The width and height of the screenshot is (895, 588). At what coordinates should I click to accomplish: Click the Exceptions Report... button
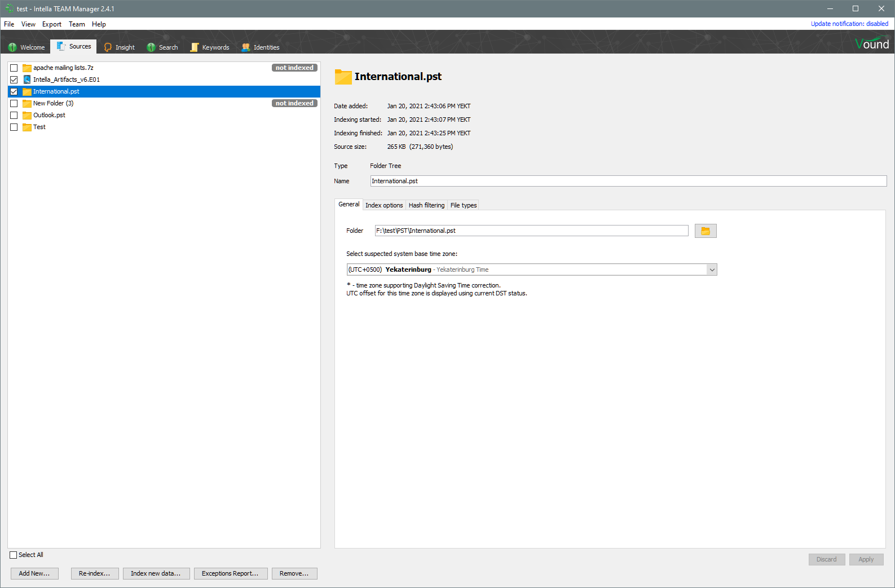coord(230,573)
